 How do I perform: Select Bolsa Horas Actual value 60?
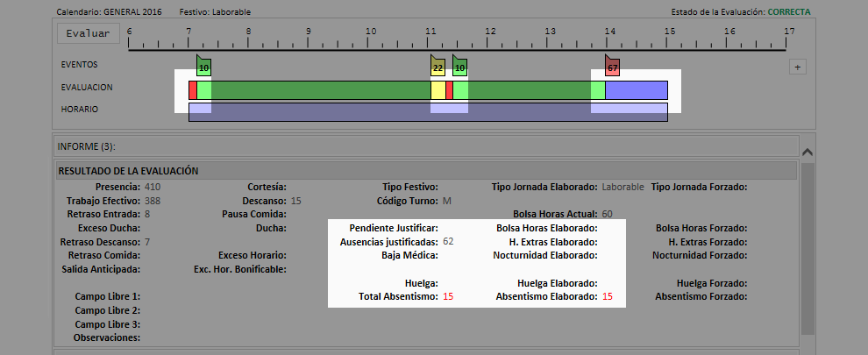click(608, 214)
